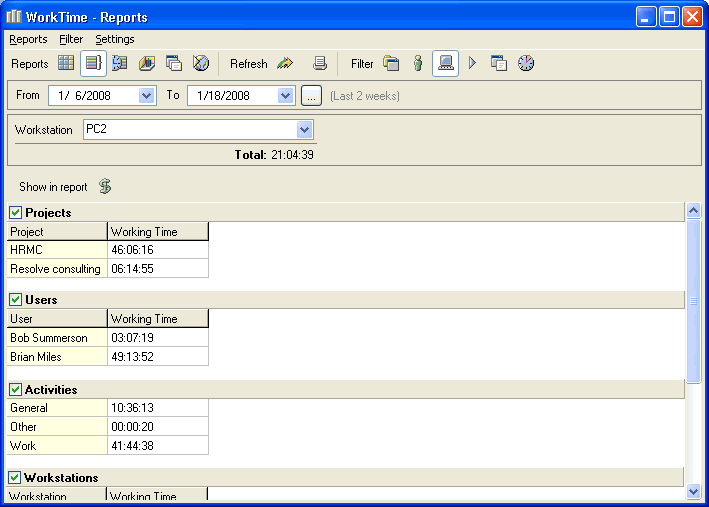709x507 pixels.
Task: Filter by user person icon
Action: [x=418, y=63]
